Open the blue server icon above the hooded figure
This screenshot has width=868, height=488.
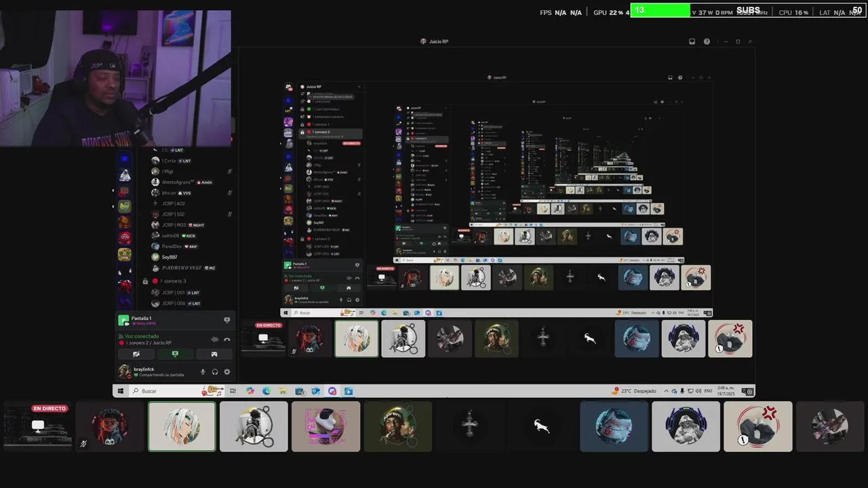pos(125,159)
